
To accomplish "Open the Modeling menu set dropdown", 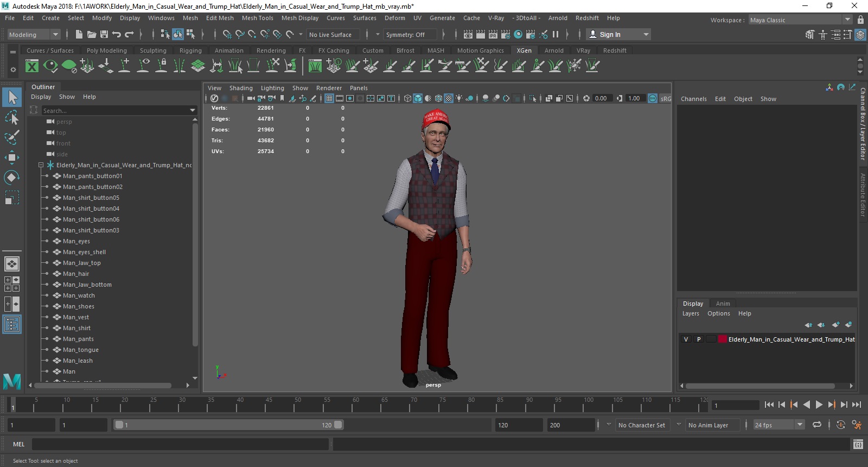I will pos(34,34).
